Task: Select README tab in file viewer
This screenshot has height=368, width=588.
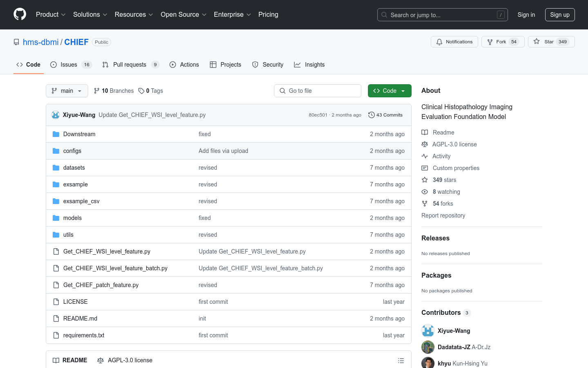Action: [70, 360]
